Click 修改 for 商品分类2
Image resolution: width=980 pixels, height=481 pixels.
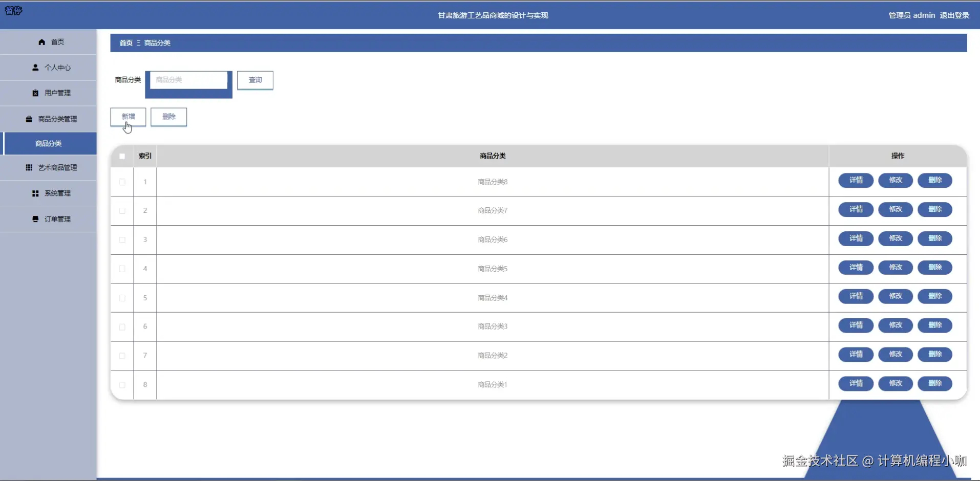(896, 355)
